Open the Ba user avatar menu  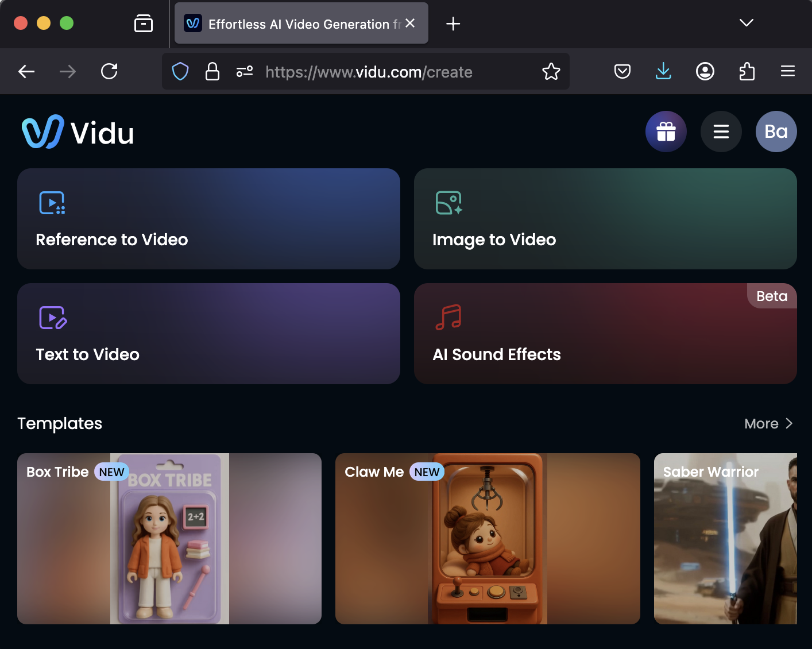coord(776,132)
